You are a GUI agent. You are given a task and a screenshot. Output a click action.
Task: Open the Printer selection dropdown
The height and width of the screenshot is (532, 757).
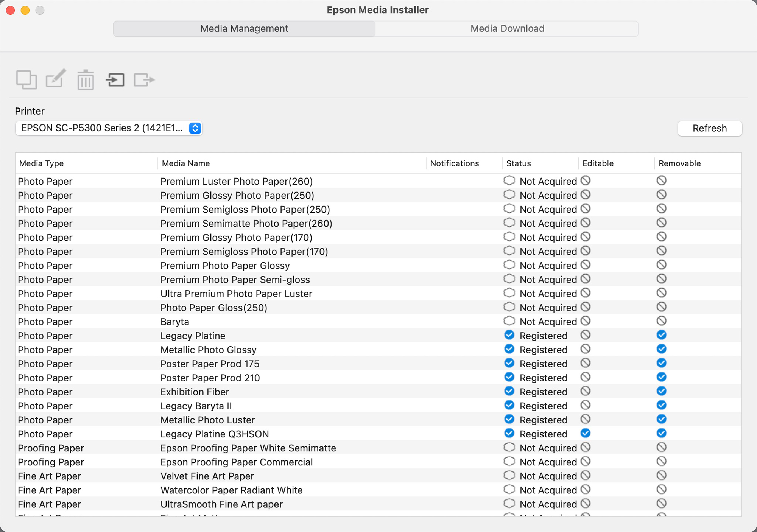[x=109, y=128]
